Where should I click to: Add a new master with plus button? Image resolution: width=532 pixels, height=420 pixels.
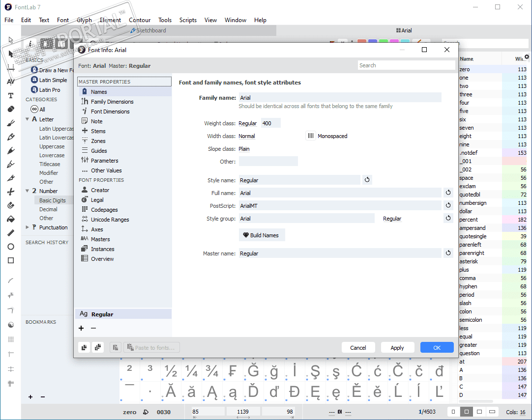tap(81, 328)
